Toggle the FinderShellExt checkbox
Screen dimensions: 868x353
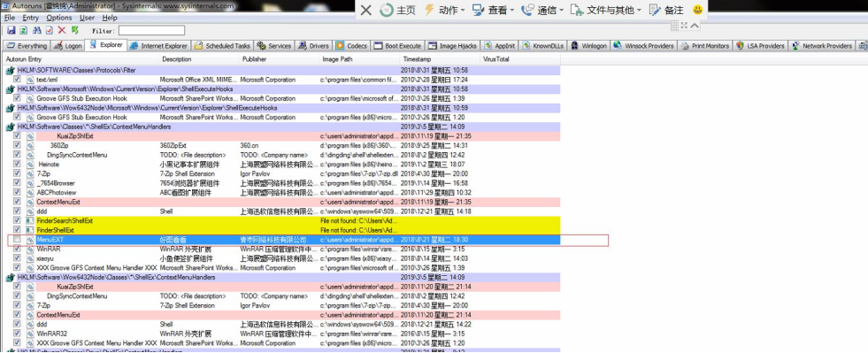click(x=17, y=230)
